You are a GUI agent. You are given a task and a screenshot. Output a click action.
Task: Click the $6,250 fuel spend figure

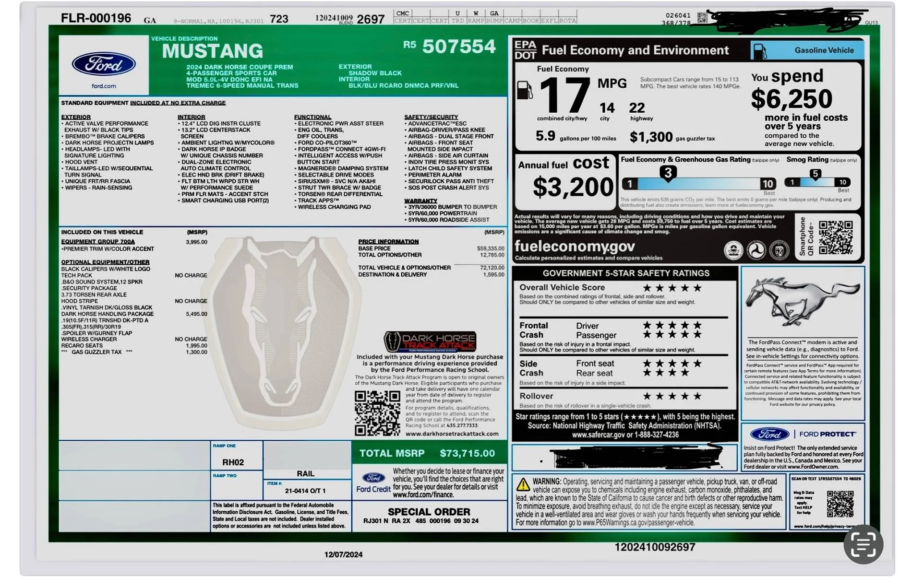coord(792,99)
